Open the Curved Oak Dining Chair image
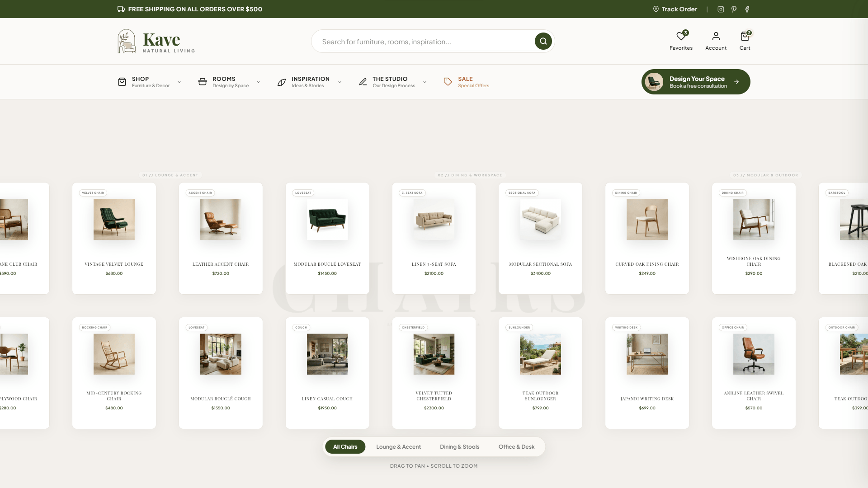 647,220
